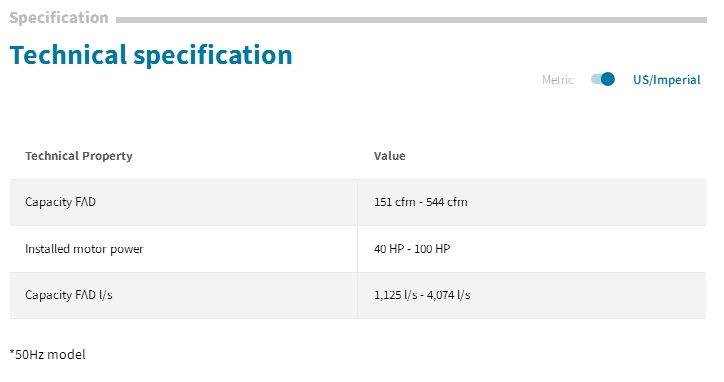Select the Capacity FAD l/s row label
Viewport: 724px width, 382px height.
tap(69, 295)
